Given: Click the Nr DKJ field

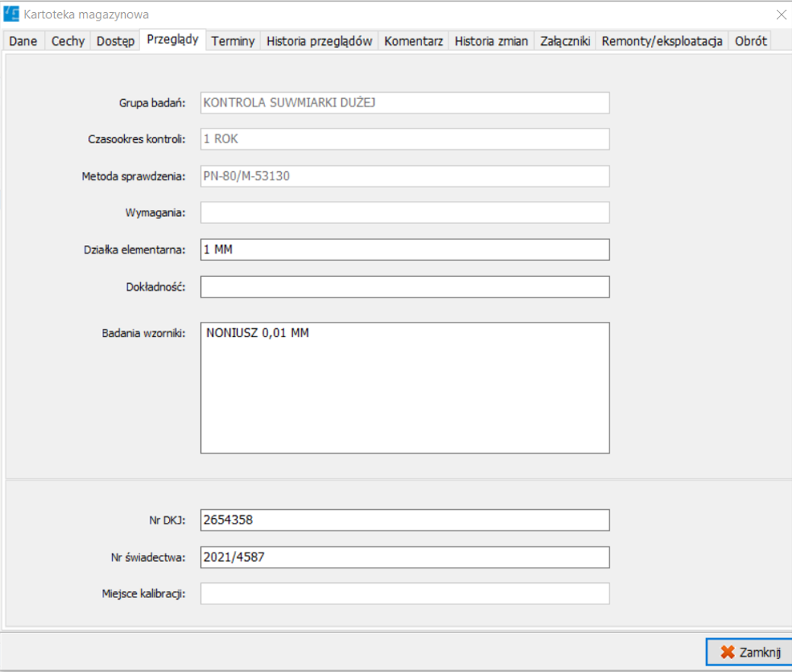Looking at the screenshot, I should (x=404, y=520).
